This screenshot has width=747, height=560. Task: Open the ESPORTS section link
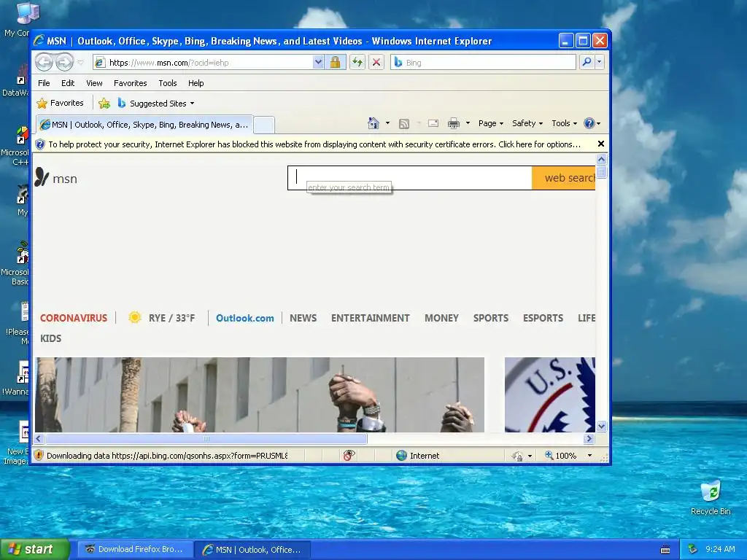[x=543, y=318]
